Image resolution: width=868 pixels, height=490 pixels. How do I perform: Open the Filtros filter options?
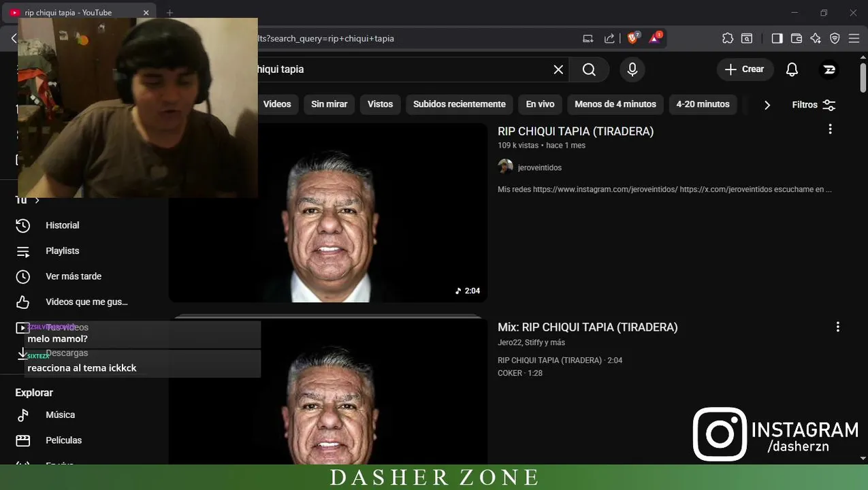tap(814, 105)
